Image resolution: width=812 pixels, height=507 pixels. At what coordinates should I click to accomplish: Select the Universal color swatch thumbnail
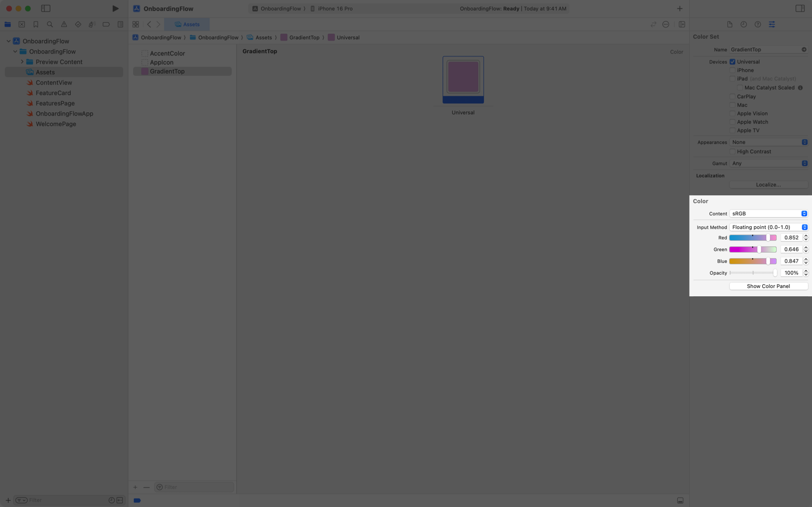tap(462, 76)
